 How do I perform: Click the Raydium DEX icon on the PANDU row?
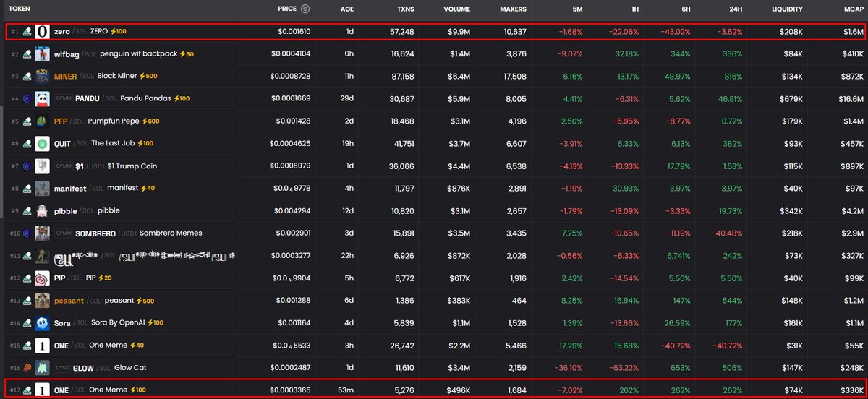(27, 99)
